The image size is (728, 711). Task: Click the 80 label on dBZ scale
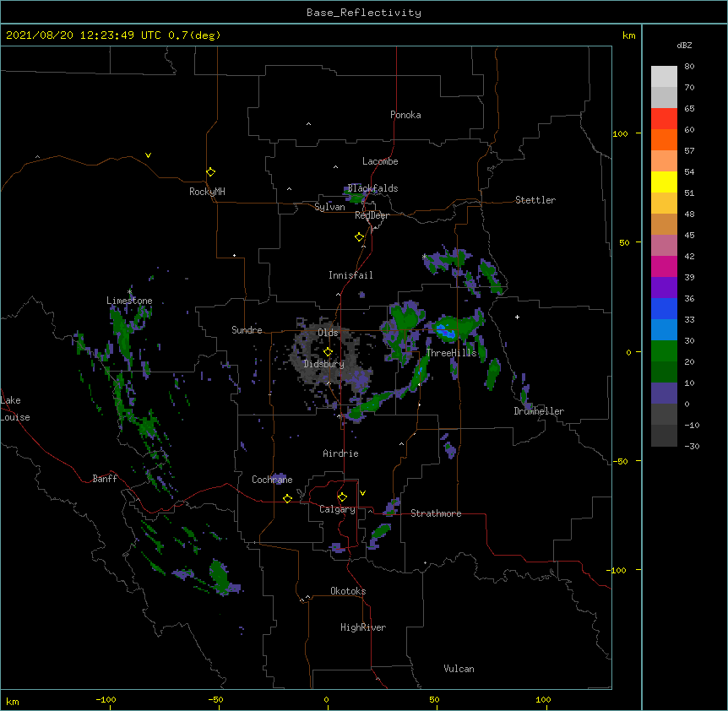coord(689,67)
